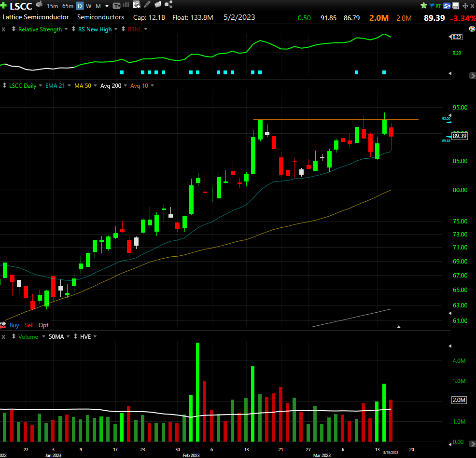Select the pencil drawing tools icon
The height and width of the screenshot is (458, 476).
click(x=147, y=4)
